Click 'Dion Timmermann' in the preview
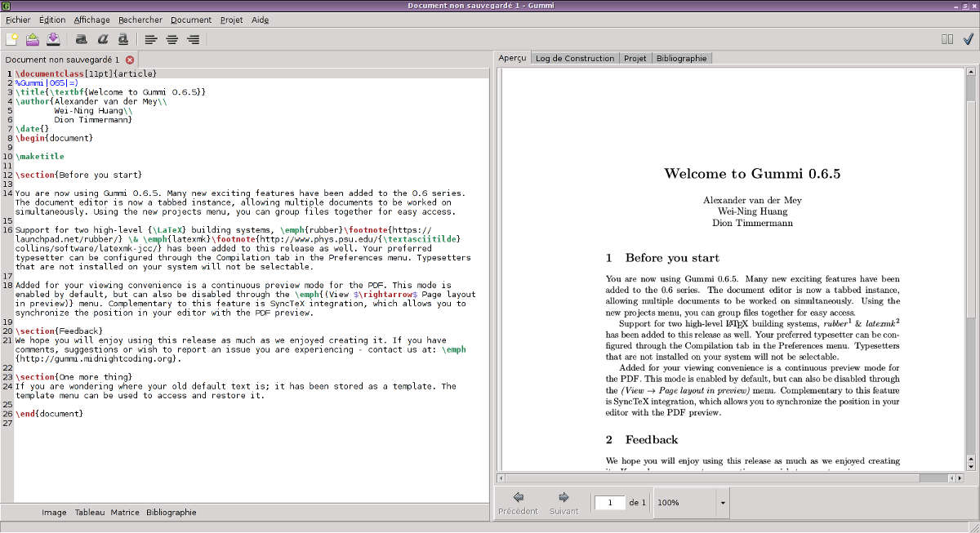This screenshot has height=533, width=980. [752, 223]
